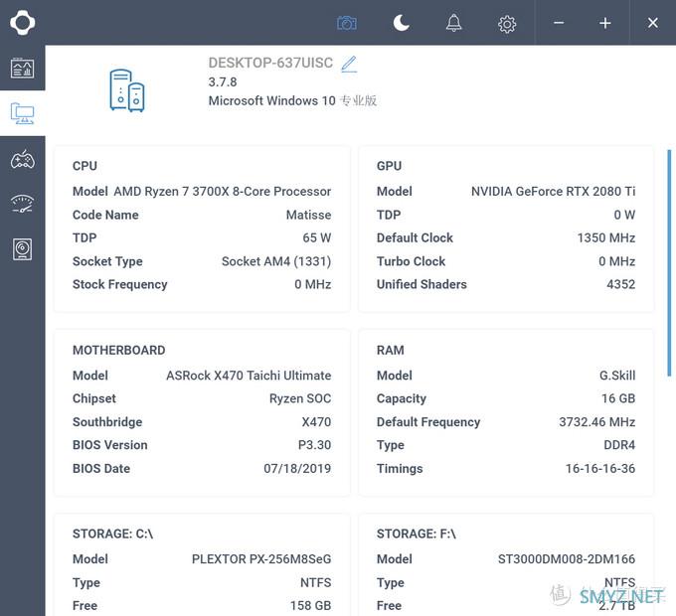Click the RAM section heading

tap(390, 350)
